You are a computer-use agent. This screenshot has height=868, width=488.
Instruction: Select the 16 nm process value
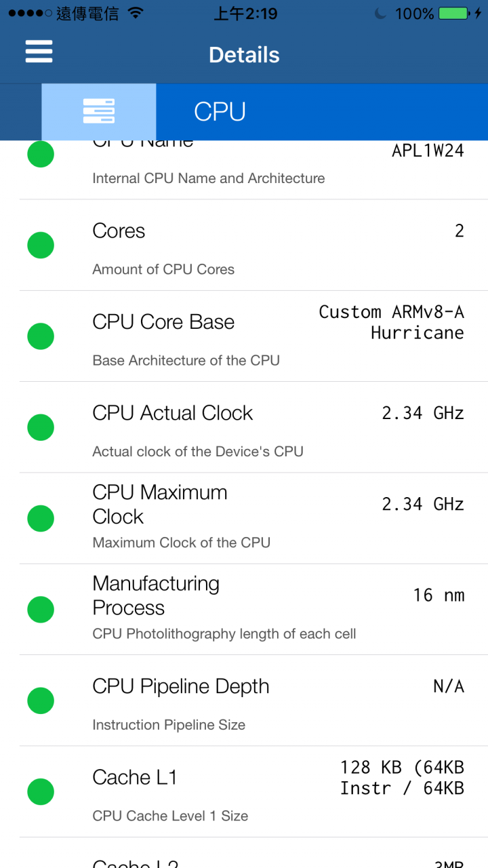coord(439,595)
